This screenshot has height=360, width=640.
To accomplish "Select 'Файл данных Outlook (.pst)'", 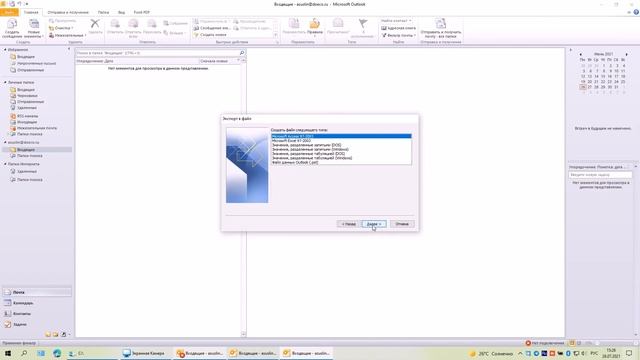I will tap(341, 162).
